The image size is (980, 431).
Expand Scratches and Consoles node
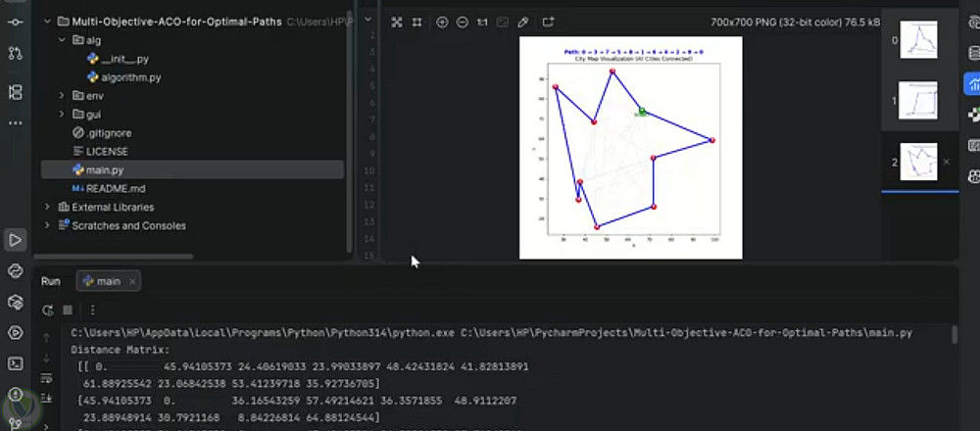coord(47,225)
